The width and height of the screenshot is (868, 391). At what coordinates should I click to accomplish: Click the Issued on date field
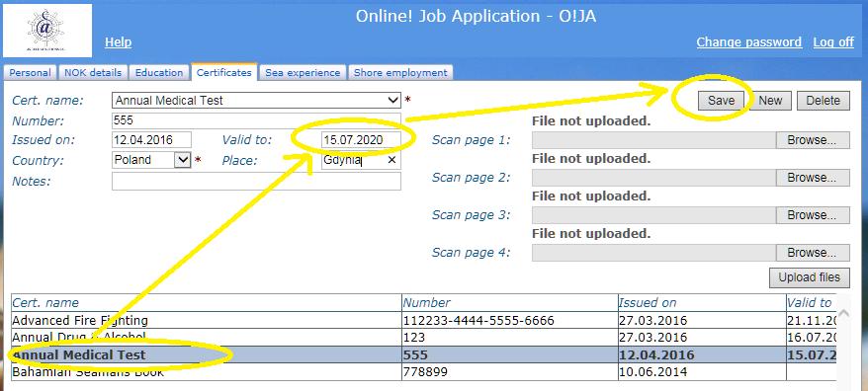151,140
